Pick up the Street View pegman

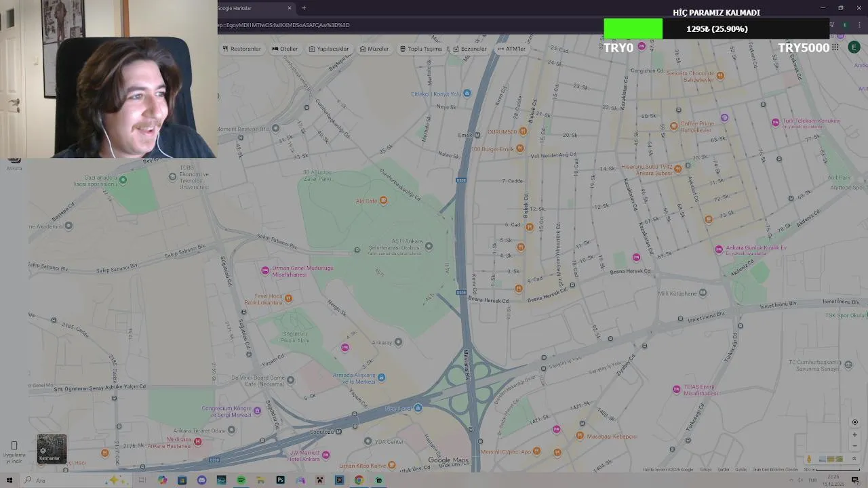(808, 459)
